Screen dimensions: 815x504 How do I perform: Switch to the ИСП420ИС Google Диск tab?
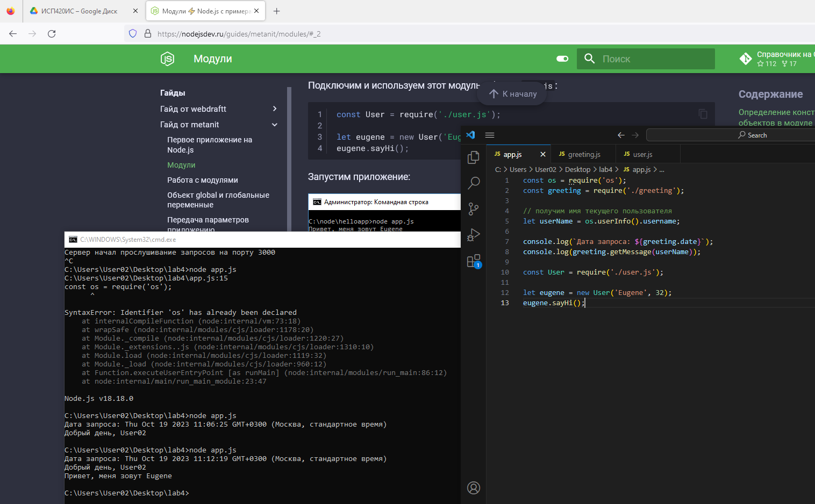point(79,11)
